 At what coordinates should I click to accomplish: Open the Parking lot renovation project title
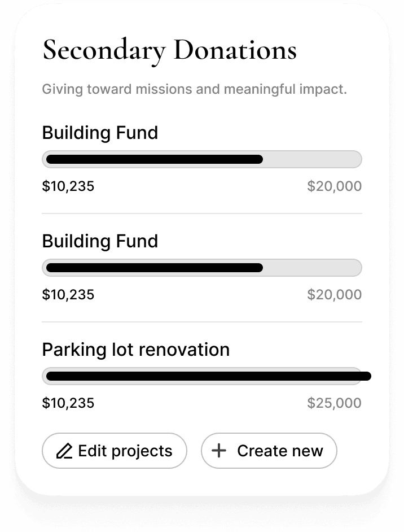point(135,350)
